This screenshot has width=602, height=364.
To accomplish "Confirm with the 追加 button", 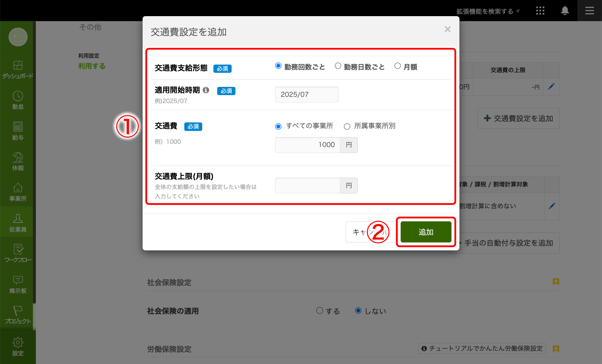I will click(425, 232).
